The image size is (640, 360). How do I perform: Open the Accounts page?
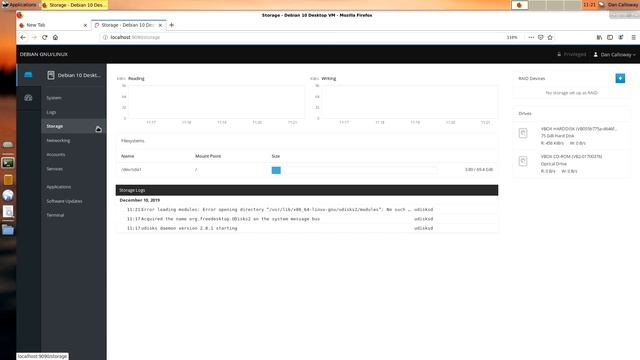click(x=56, y=155)
